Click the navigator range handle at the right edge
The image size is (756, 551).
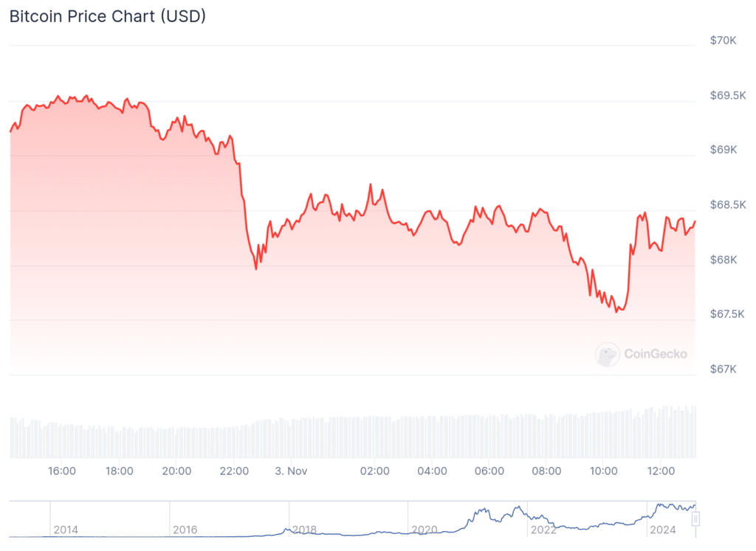tap(695, 519)
